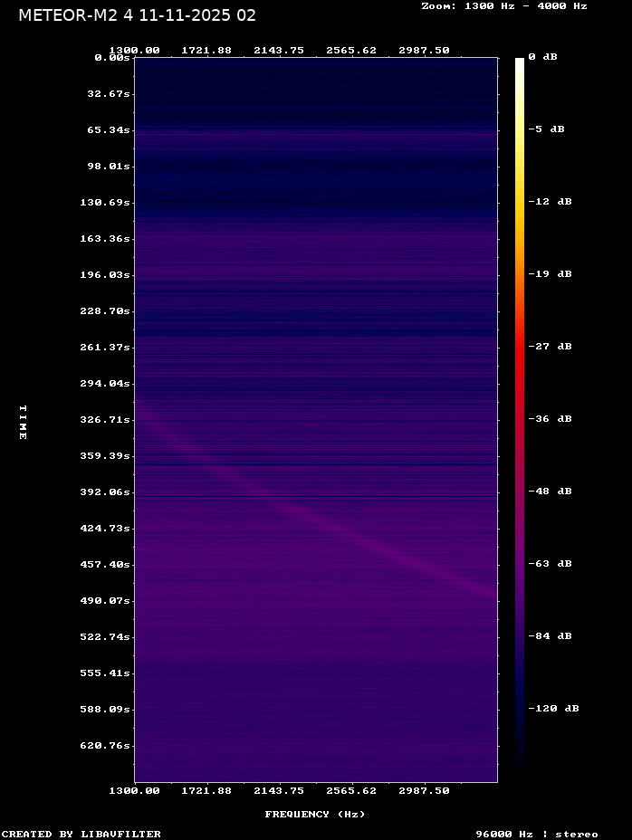This screenshot has width=632, height=840.
Task: Click the 0.00s time axis label
Action: [112, 57]
